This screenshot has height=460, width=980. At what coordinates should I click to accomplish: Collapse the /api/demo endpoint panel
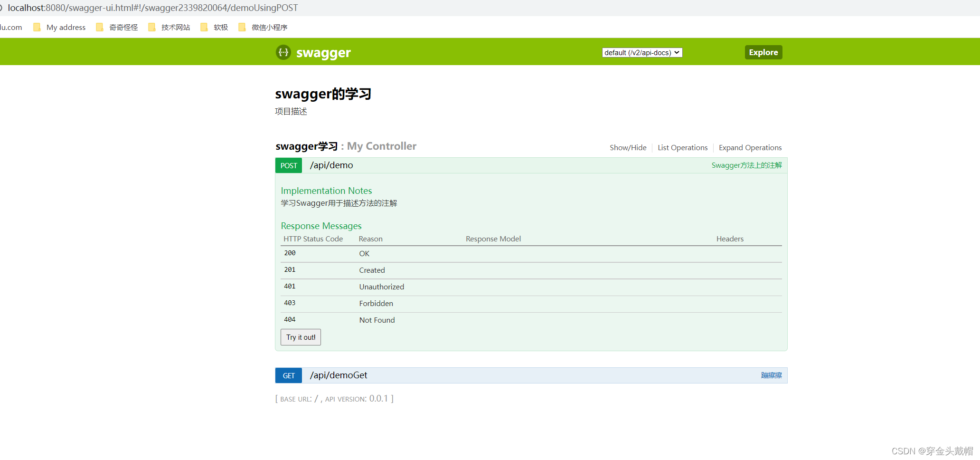click(331, 165)
